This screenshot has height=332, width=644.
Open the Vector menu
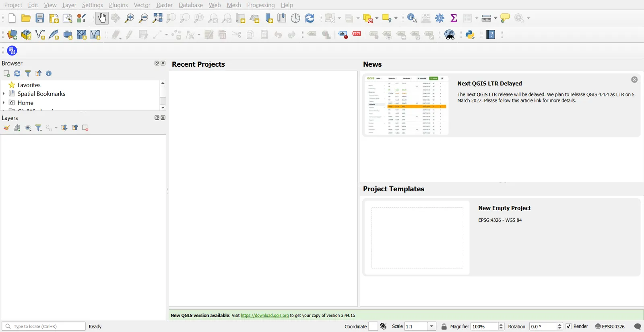coord(142,5)
